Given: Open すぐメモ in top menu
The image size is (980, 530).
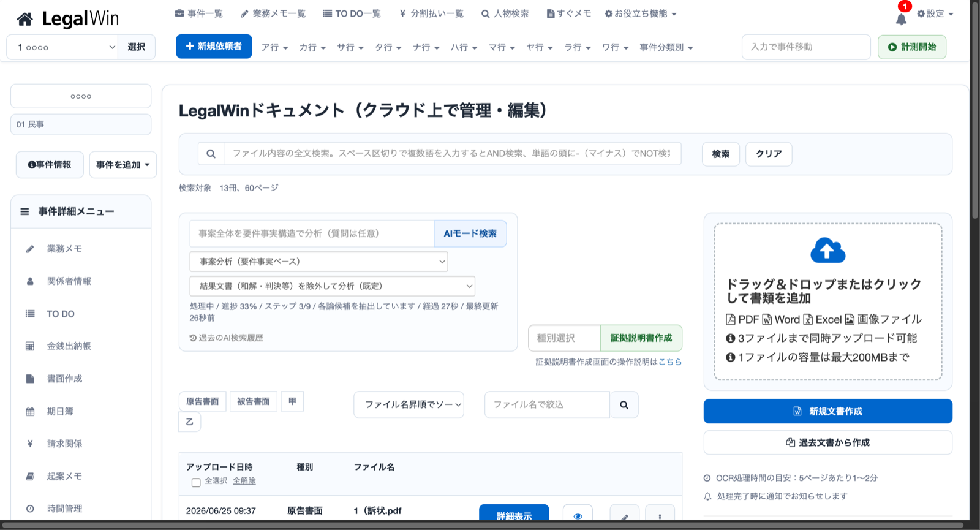Looking at the screenshot, I should coord(568,13).
